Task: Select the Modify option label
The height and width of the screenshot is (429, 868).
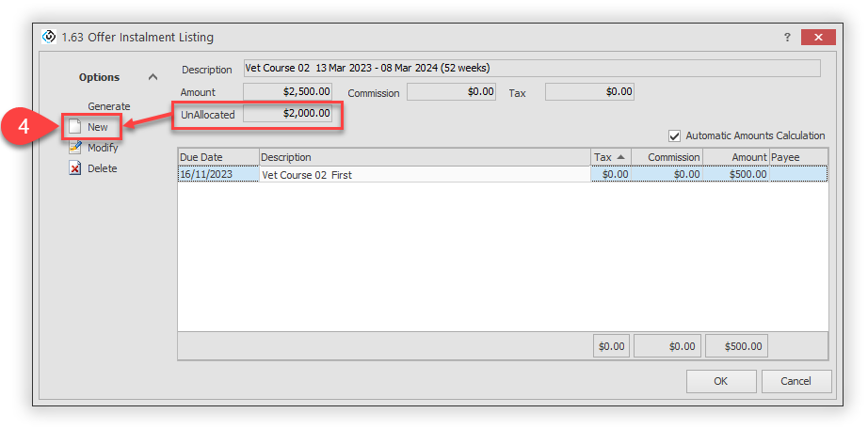Action: pyautogui.click(x=103, y=148)
